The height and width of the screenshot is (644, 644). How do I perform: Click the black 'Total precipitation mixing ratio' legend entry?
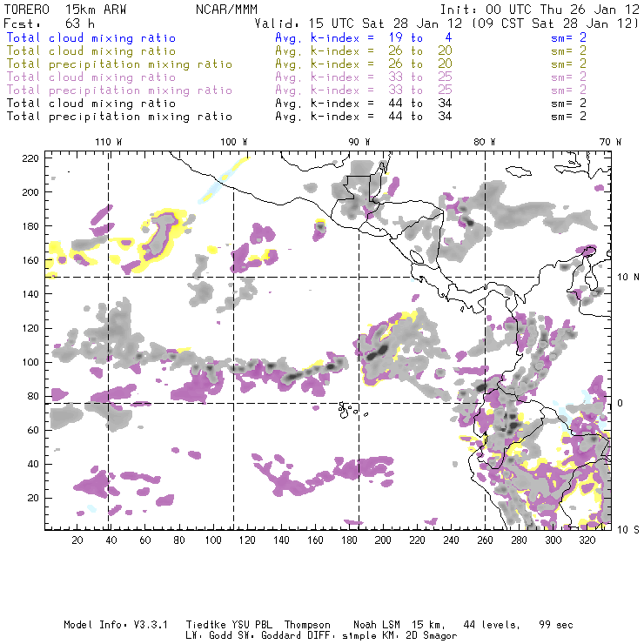click(119, 117)
